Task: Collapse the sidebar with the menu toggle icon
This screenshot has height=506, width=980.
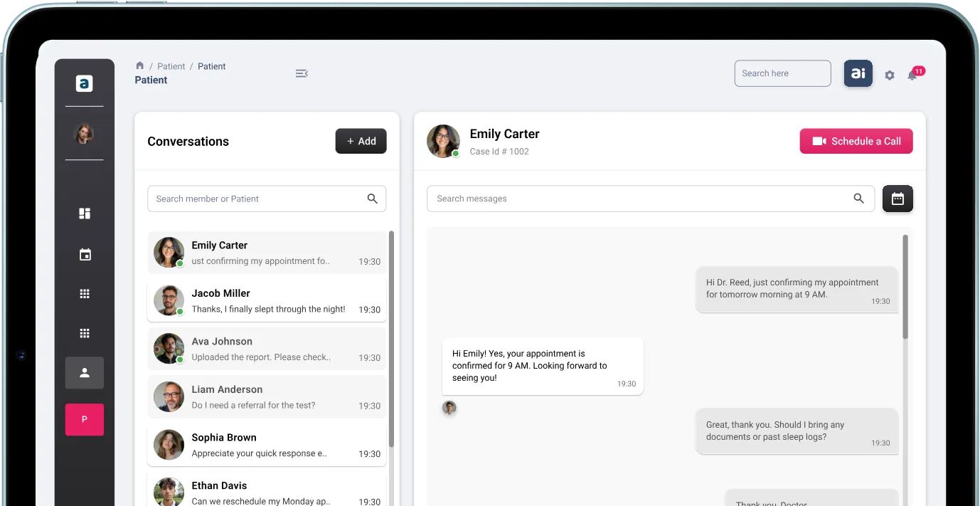Action: (302, 73)
